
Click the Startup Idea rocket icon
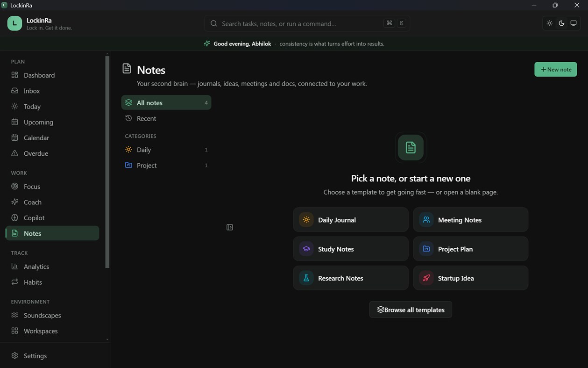[x=426, y=278]
